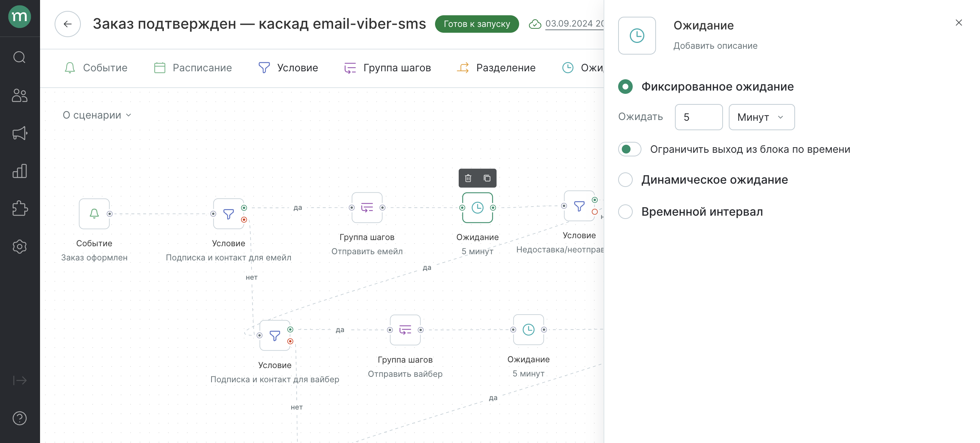
Task: Close the Ожидание side panel
Action: [959, 23]
